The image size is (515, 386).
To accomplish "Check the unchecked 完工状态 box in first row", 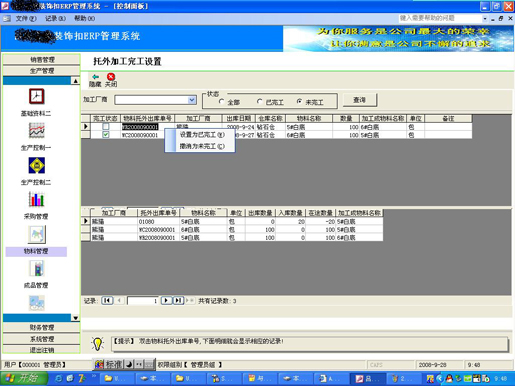I will pos(106,127).
